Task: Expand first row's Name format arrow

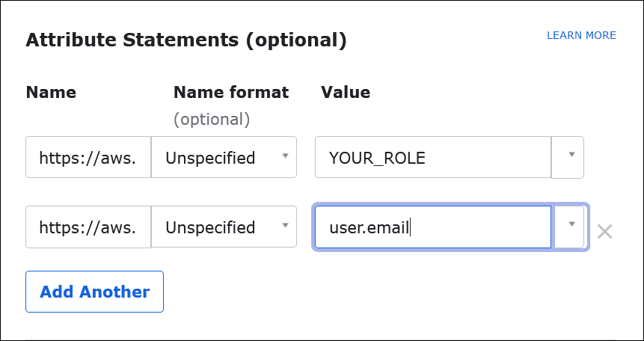Action: tap(285, 156)
